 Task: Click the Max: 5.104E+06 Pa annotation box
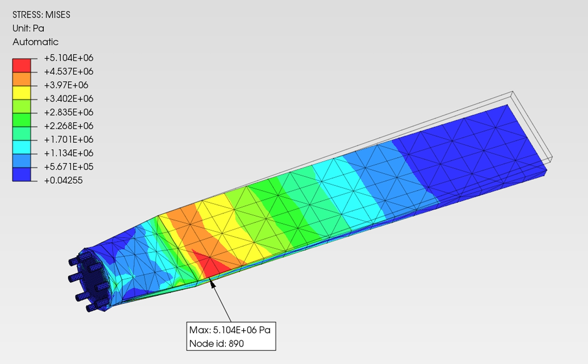coord(231,336)
